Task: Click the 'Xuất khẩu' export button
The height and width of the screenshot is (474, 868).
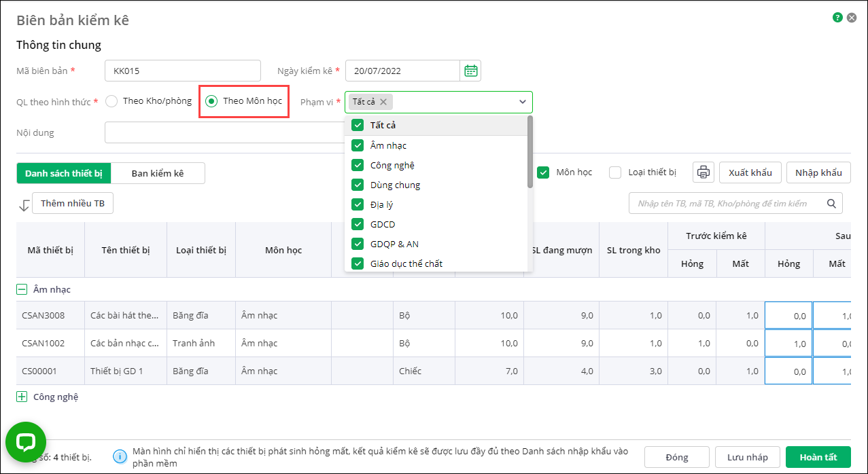Action: point(750,172)
